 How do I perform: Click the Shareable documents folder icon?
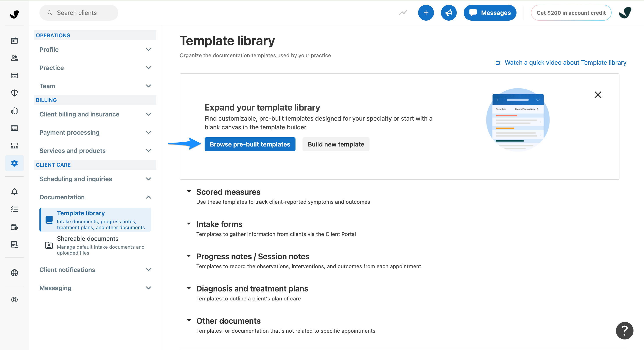[49, 245]
